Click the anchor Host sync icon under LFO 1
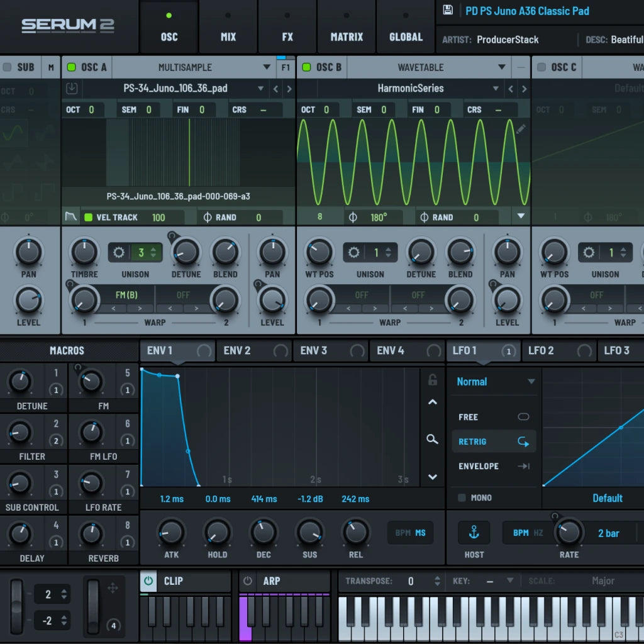644x644 pixels. click(x=474, y=532)
